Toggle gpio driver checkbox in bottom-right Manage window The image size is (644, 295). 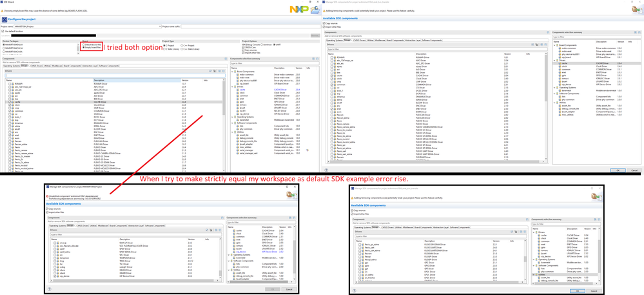360,265
